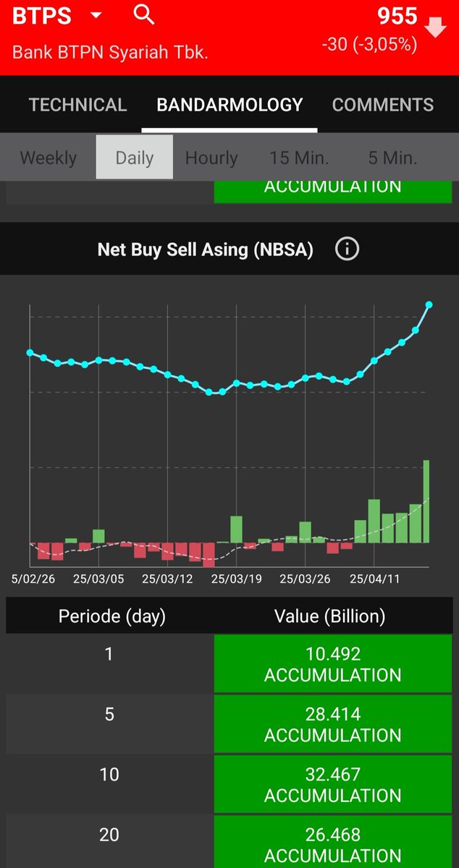Click the 25/04/11 date axis label
The image size is (459, 868).
[374, 579]
